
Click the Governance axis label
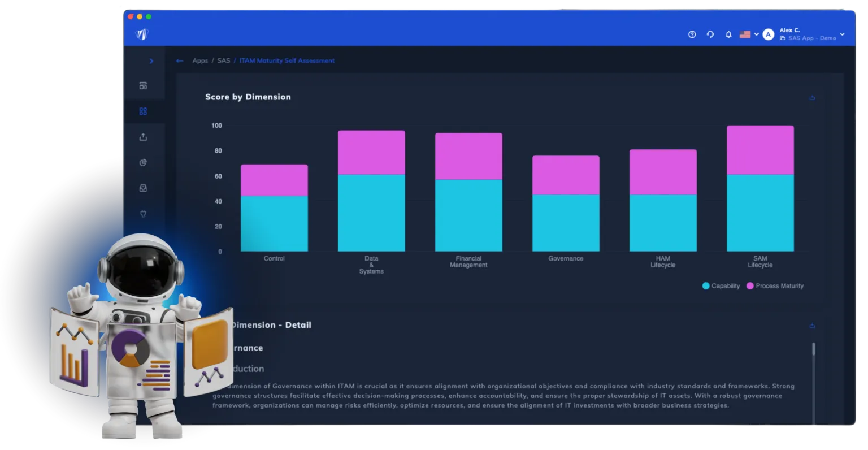(566, 258)
